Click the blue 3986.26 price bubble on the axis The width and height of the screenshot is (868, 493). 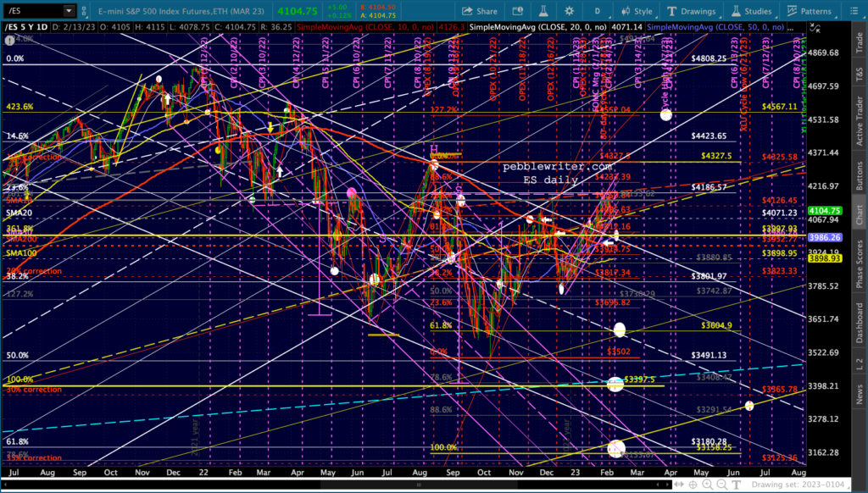point(825,237)
